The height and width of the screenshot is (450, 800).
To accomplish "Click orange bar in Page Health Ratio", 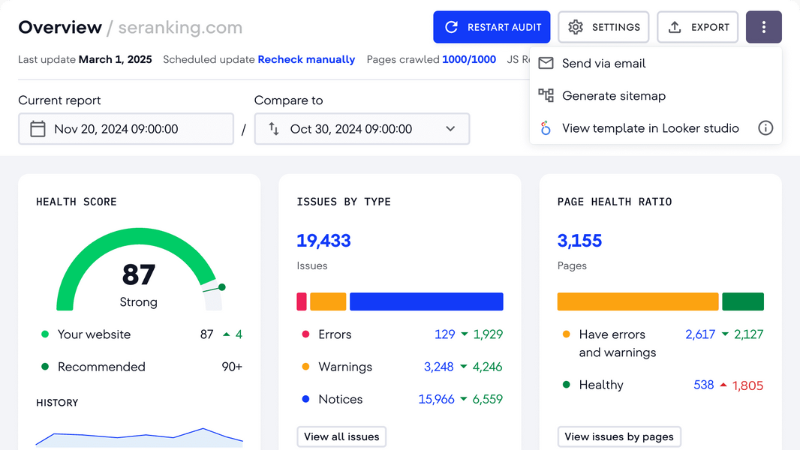I will 638,302.
